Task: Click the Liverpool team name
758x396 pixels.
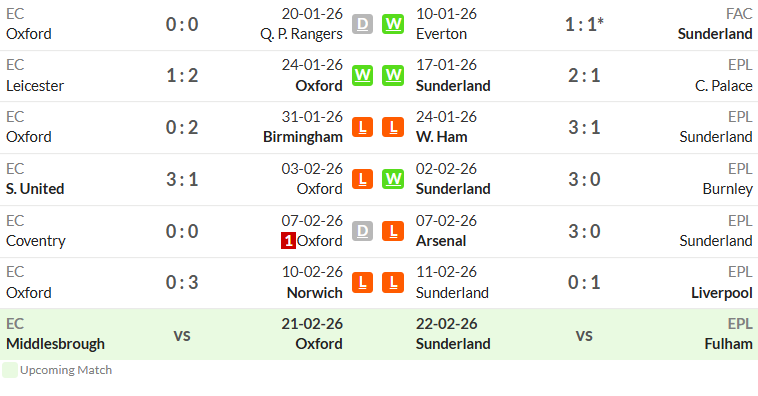Action: pos(722,293)
